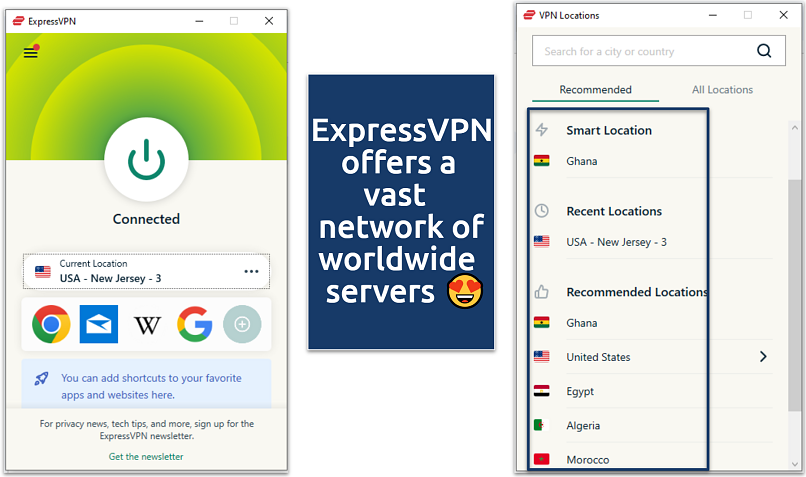Image resolution: width=806 pixels, height=477 pixels.
Task: Open the three-dot location options menu
Action: (251, 271)
